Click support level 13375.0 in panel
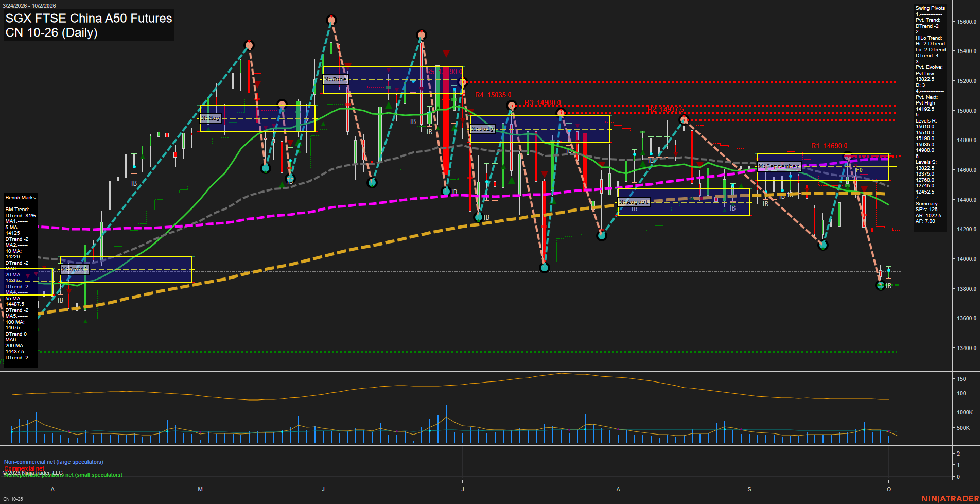 click(x=925, y=174)
